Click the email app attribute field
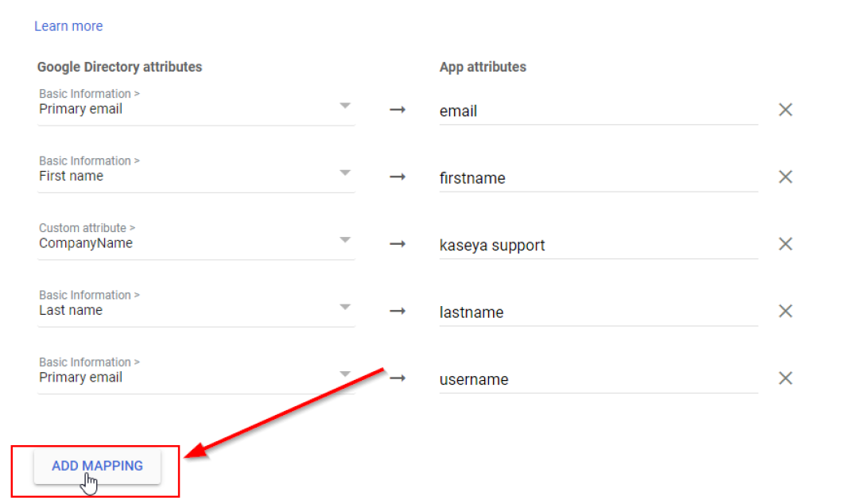Image resolution: width=854 pixels, height=504 pixels. [x=597, y=111]
